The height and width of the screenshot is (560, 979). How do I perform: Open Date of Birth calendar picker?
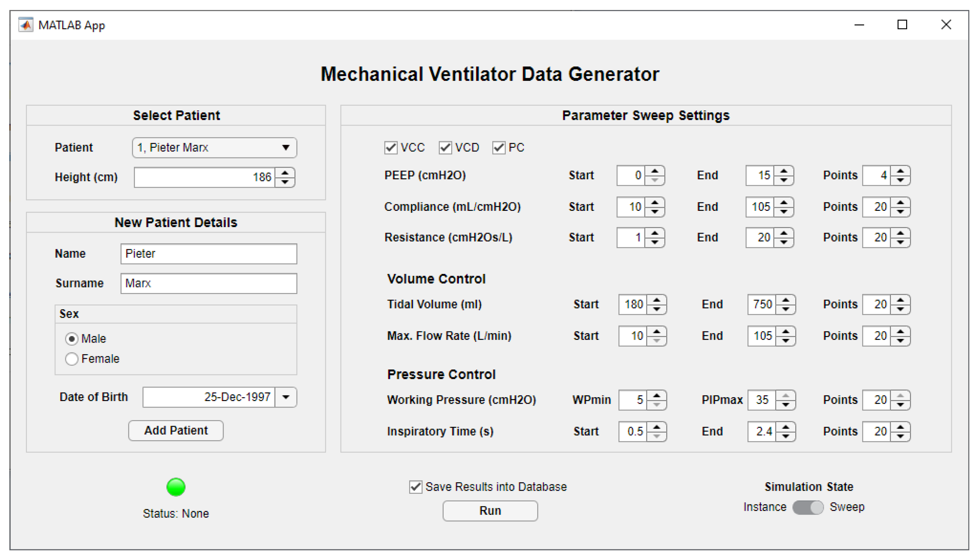coord(286,397)
